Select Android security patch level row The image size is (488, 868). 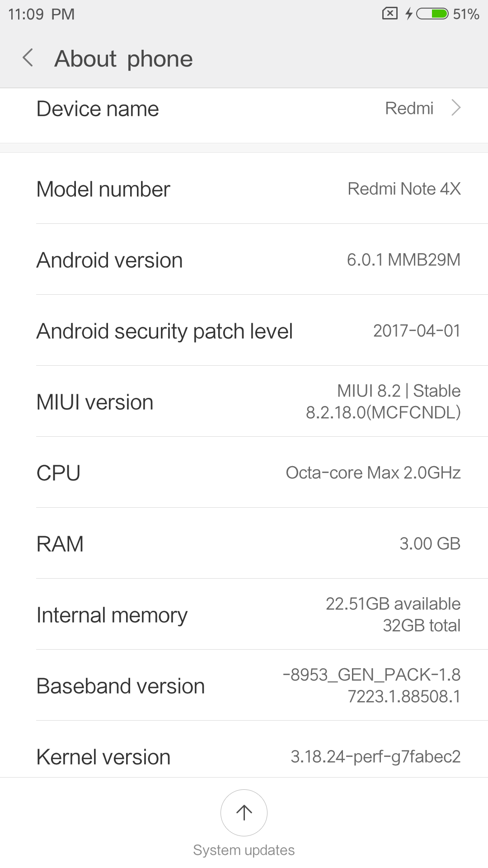click(244, 331)
